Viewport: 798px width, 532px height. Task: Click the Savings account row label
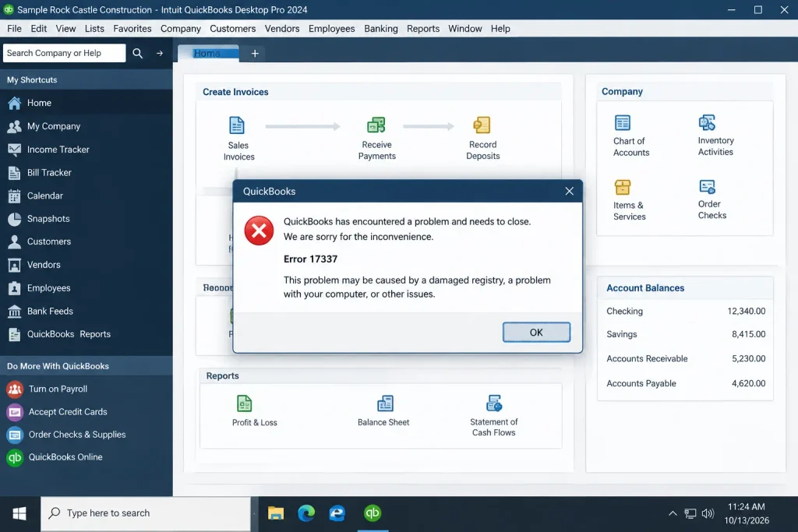click(621, 334)
